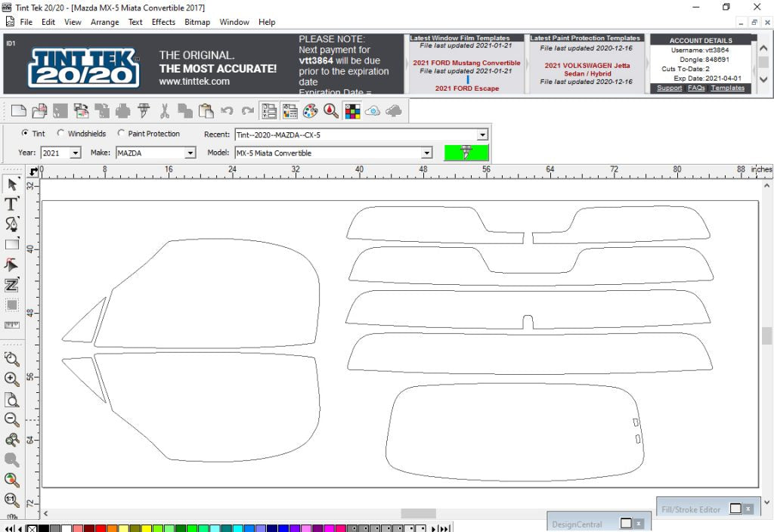Screen dimensions: 774x532
Task: Pick the black color swatch in palette
Action: pos(43,528)
